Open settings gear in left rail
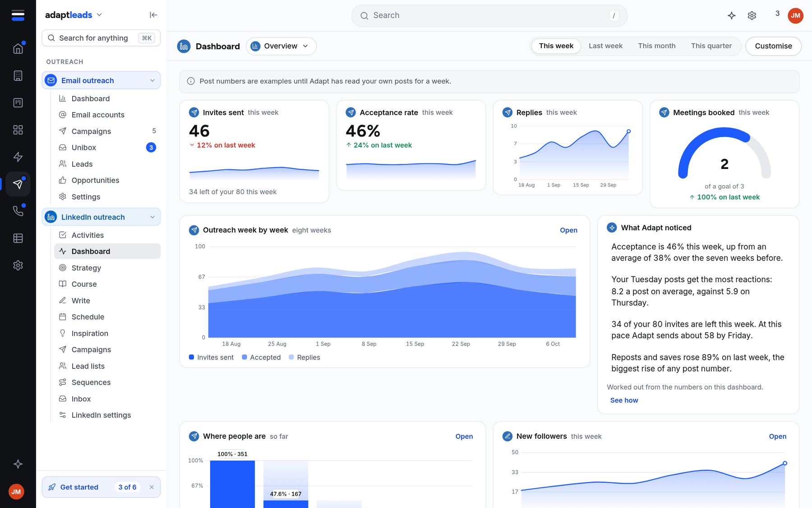 [x=18, y=265]
